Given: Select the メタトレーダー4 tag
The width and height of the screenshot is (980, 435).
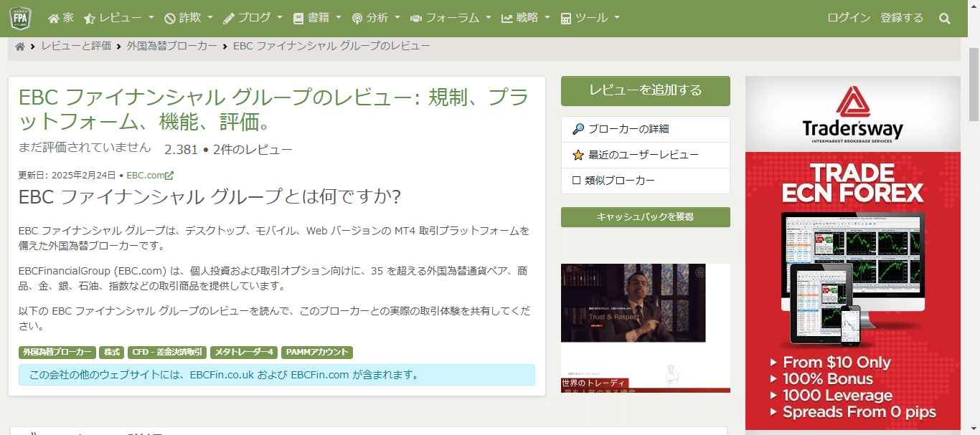Looking at the screenshot, I should (x=244, y=353).
